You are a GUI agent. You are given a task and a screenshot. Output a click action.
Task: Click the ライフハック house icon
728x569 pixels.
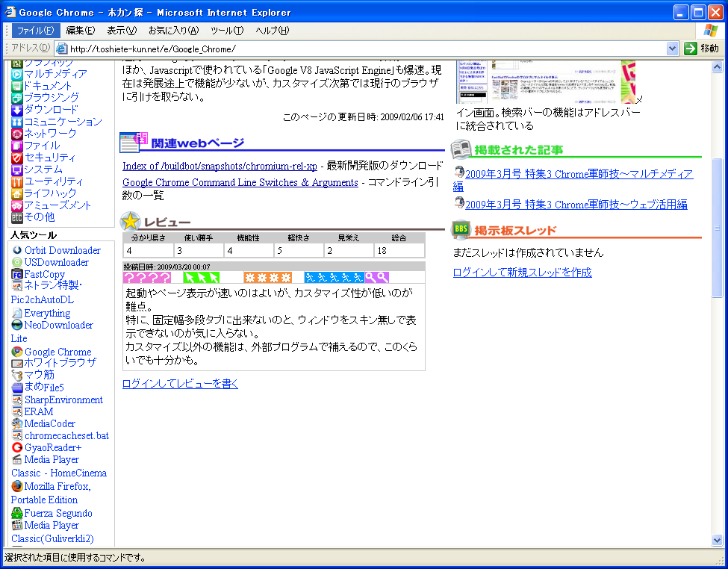[x=16, y=193]
